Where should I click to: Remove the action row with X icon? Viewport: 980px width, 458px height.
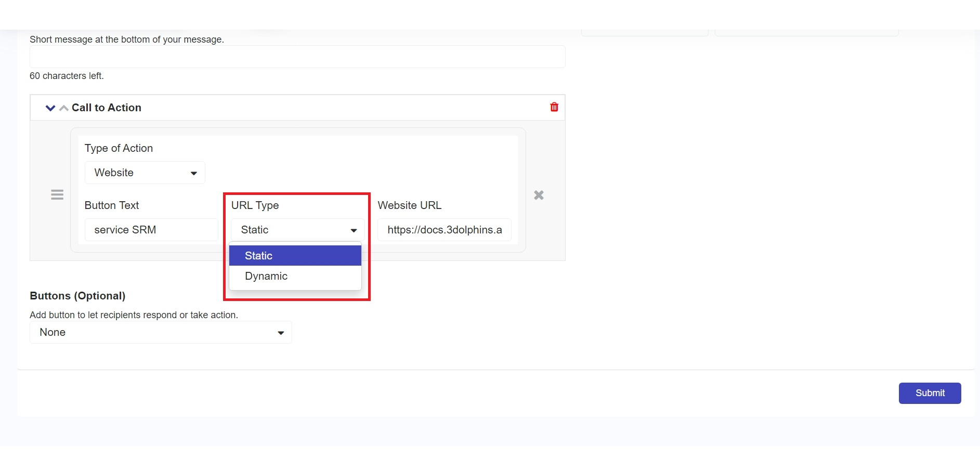pos(539,195)
